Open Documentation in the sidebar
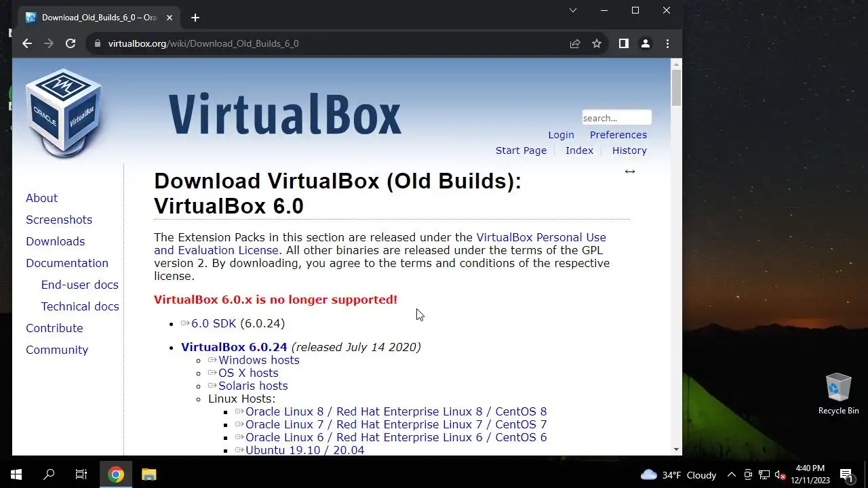This screenshot has height=488, width=868. coord(67,263)
